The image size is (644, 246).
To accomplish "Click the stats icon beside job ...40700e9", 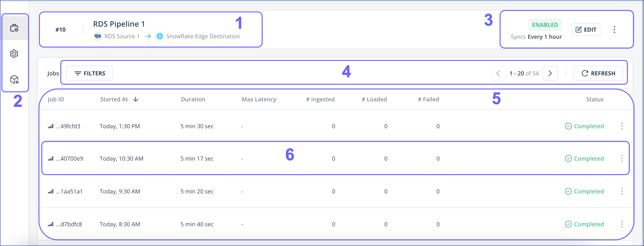I will [51, 159].
